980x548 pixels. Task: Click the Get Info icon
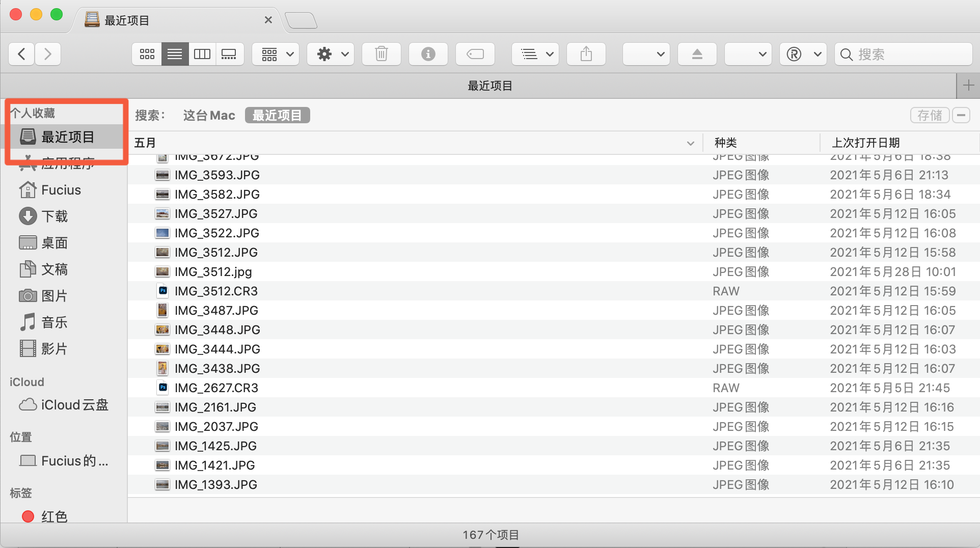point(428,54)
